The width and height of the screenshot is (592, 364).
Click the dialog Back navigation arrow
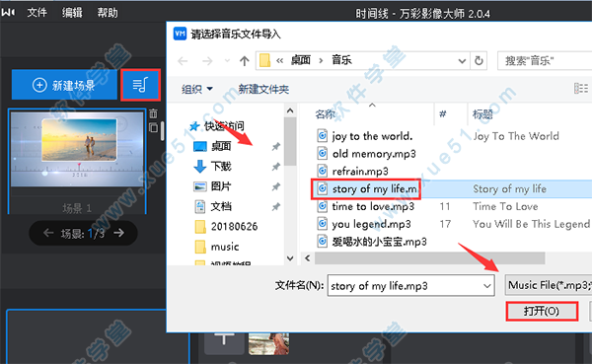pos(183,61)
